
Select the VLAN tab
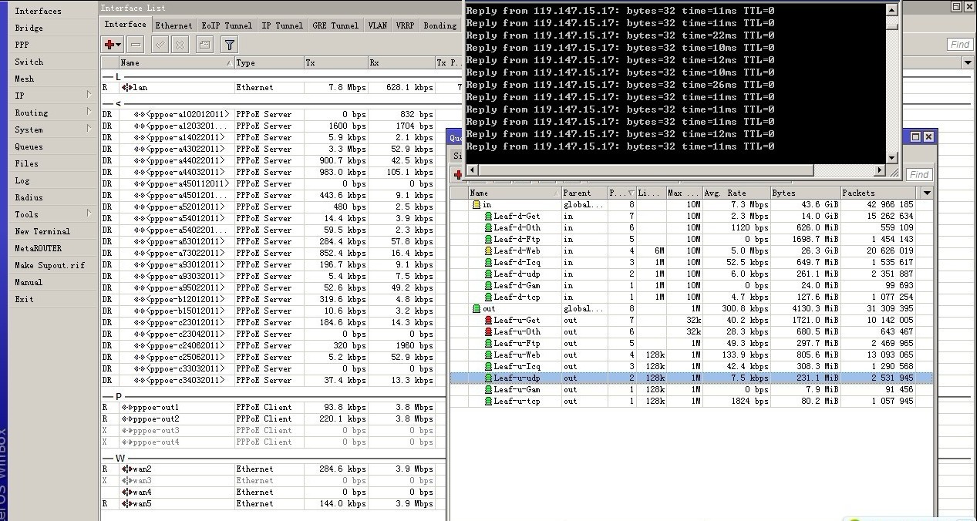(378, 25)
